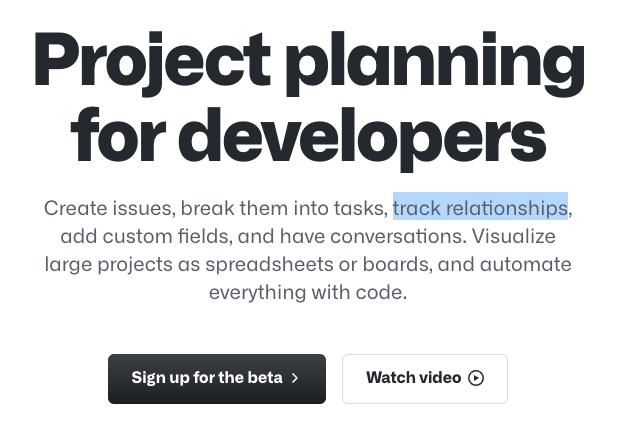Click the words "Create issues" in the description
The image size is (620, 442).
pos(108,208)
